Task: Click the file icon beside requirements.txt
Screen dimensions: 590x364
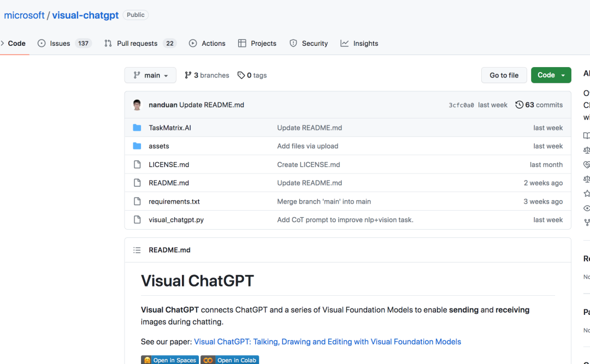Action: tap(137, 201)
